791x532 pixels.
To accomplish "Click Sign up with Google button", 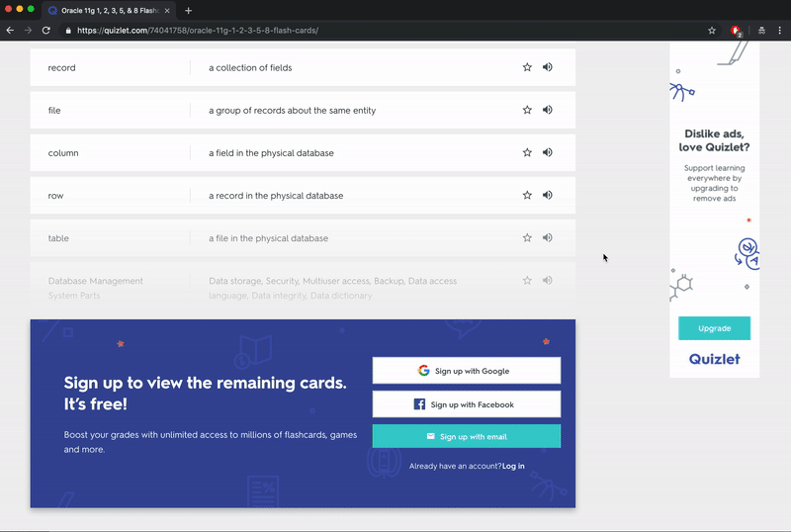I will 466,371.
